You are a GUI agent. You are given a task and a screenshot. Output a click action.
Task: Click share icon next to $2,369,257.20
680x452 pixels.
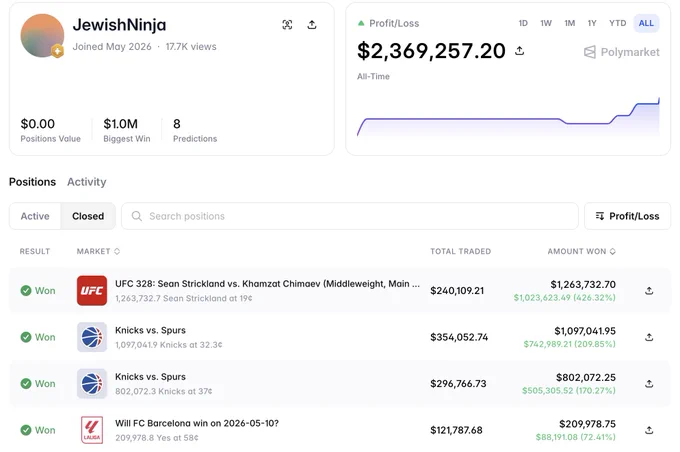[x=520, y=51]
